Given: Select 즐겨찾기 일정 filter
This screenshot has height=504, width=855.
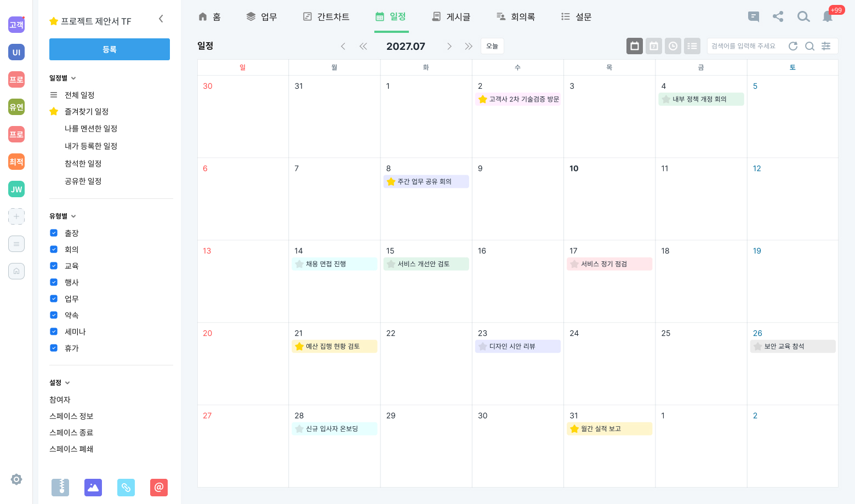Looking at the screenshot, I should [87, 111].
